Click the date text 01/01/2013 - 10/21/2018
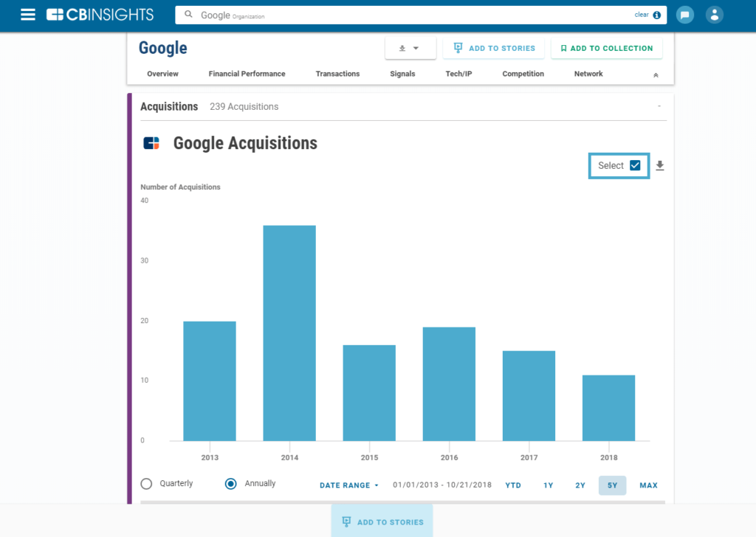Viewport: 756px width, 537px height. pos(442,485)
